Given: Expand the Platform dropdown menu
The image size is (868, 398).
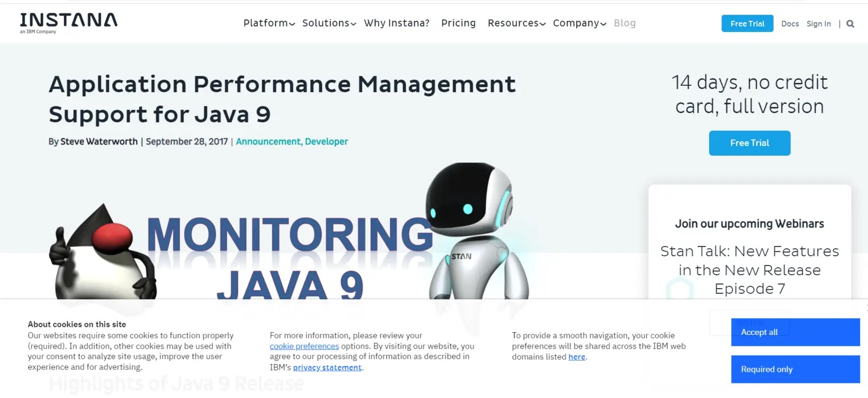Looking at the screenshot, I should pyautogui.click(x=269, y=23).
